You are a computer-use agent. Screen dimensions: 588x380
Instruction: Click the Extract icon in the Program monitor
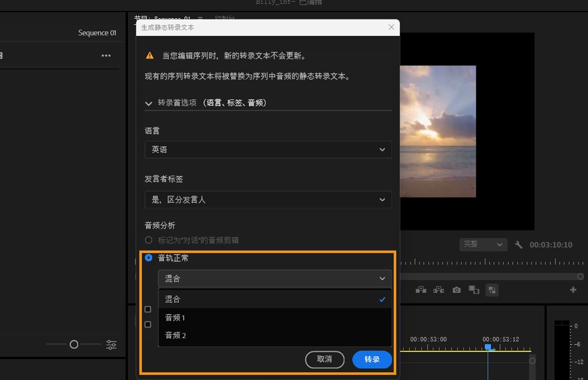pos(438,290)
